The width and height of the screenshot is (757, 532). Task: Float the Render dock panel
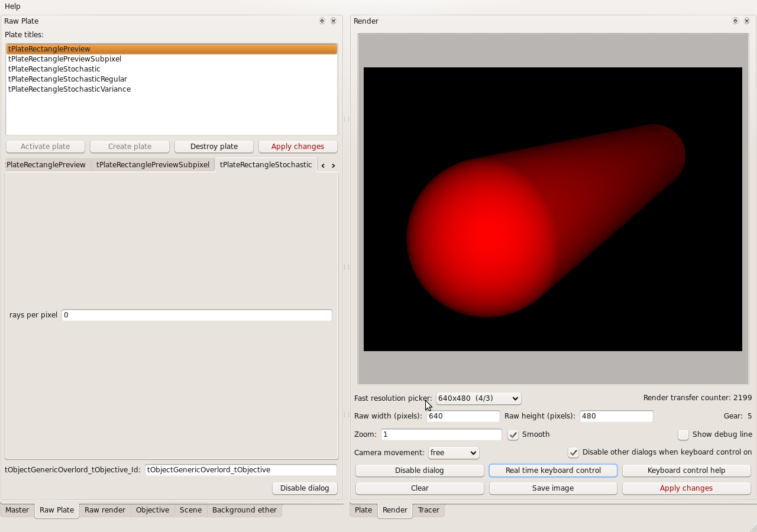735,21
